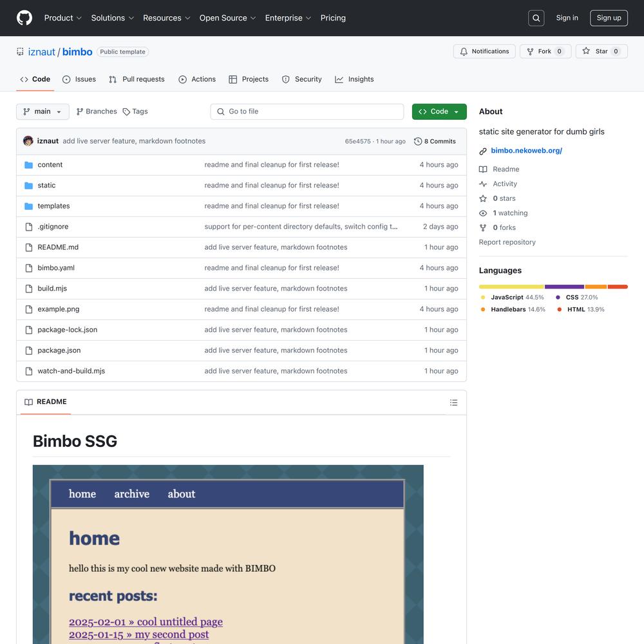Click iznaut's avatar in commit bar
Screen dimensions: 644x644
click(28, 141)
